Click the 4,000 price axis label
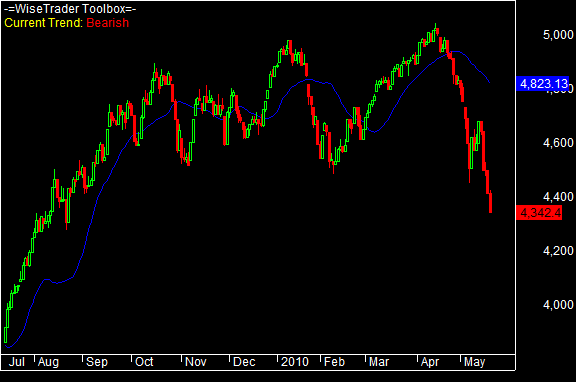Image resolution: width=576 pixels, height=382 pixels. click(558, 305)
